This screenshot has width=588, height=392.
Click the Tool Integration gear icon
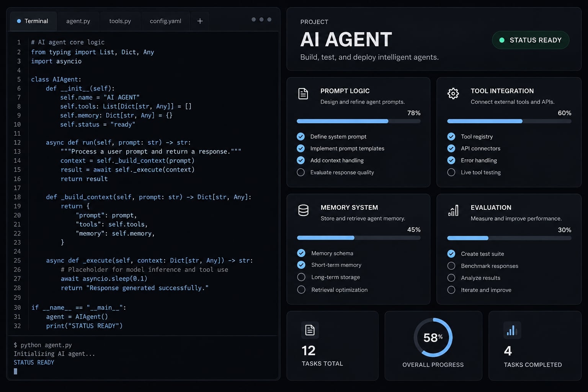pyautogui.click(x=453, y=93)
